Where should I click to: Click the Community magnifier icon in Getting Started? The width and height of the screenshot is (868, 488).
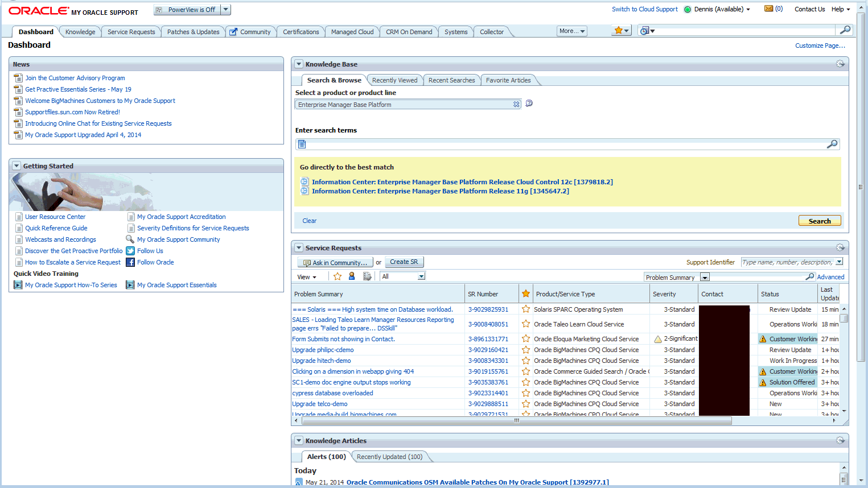tap(130, 239)
